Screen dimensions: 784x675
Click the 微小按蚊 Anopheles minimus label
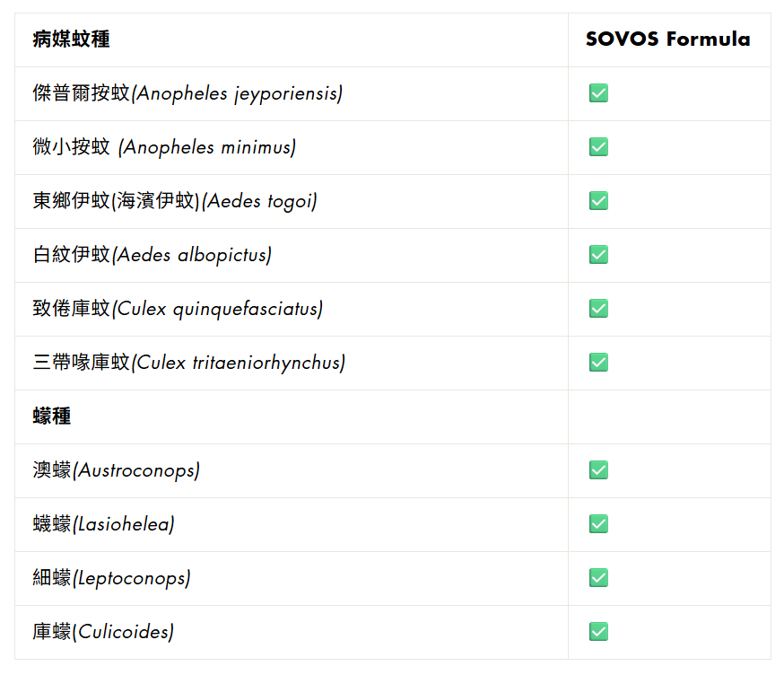coord(164,147)
